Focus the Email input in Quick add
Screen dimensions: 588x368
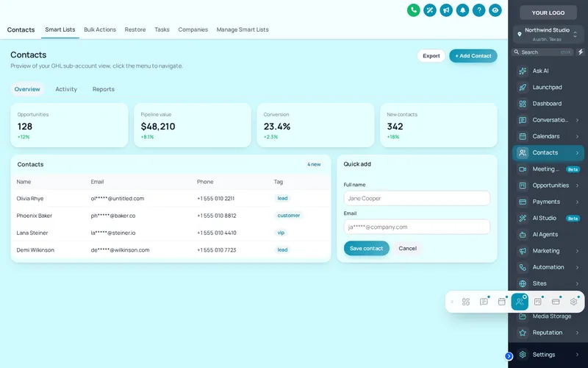point(417,227)
